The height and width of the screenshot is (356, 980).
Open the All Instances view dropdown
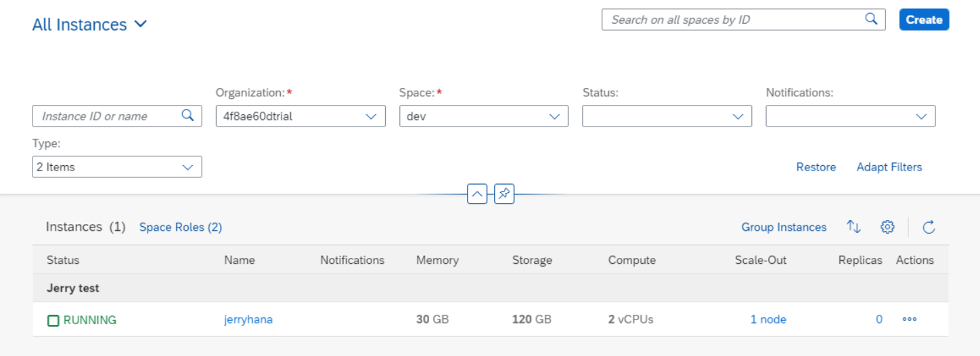[x=89, y=25]
